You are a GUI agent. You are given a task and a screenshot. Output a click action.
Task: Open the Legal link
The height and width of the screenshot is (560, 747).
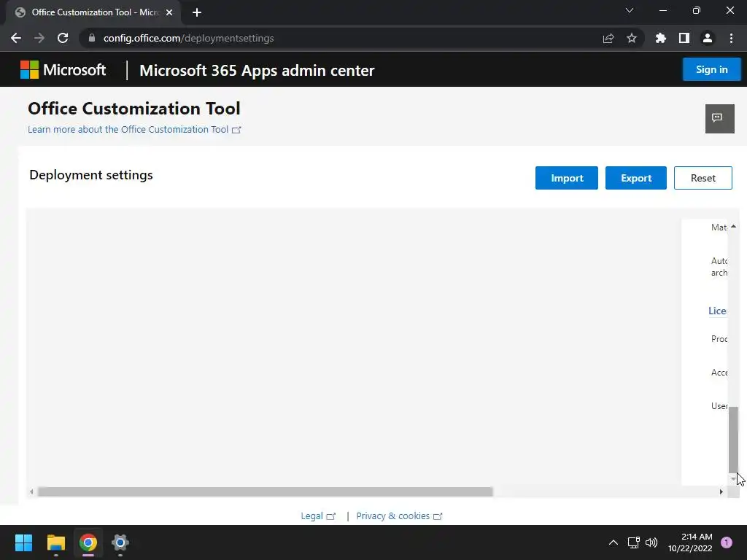click(x=318, y=516)
